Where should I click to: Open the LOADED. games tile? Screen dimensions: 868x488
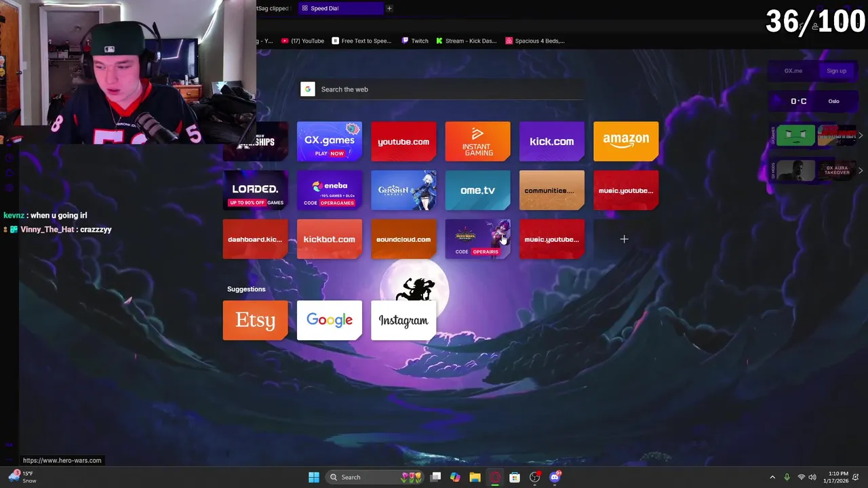click(x=256, y=190)
